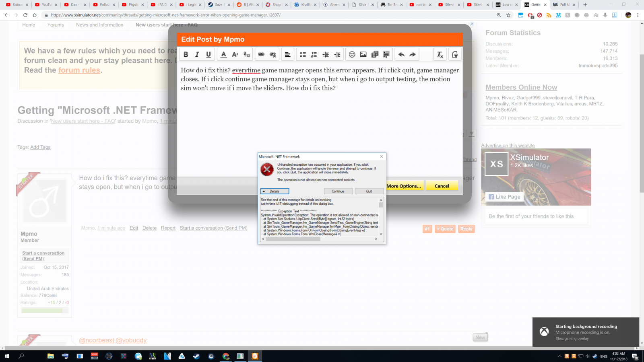Click Mpmo's avatar image
The image size is (644, 362).
(45, 201)
